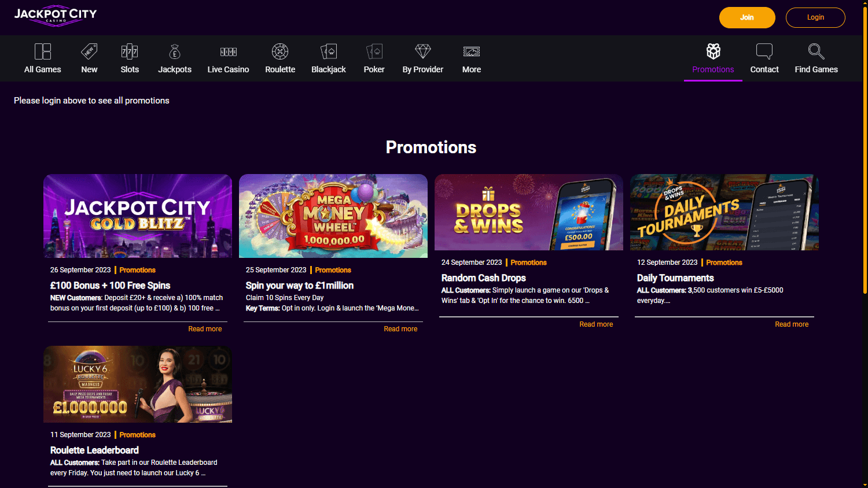Open the Contact chat bubble icon

[x=764, y=51]
